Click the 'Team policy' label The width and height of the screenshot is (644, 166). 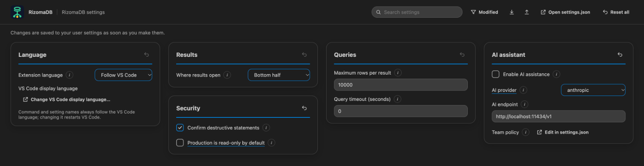point(505,132)
